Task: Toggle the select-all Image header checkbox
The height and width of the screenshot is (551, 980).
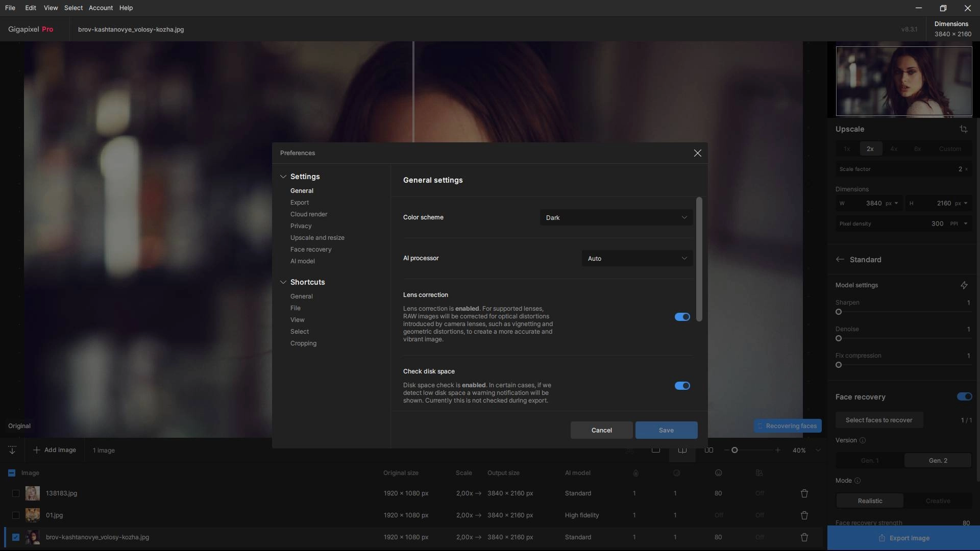Action: (x=12, y=473)
